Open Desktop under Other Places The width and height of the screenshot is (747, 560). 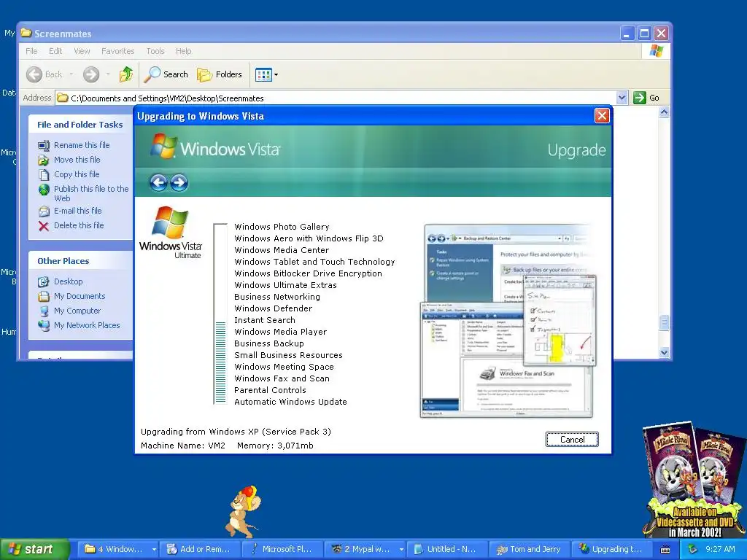pyautogui.click(x=68, y=281)
